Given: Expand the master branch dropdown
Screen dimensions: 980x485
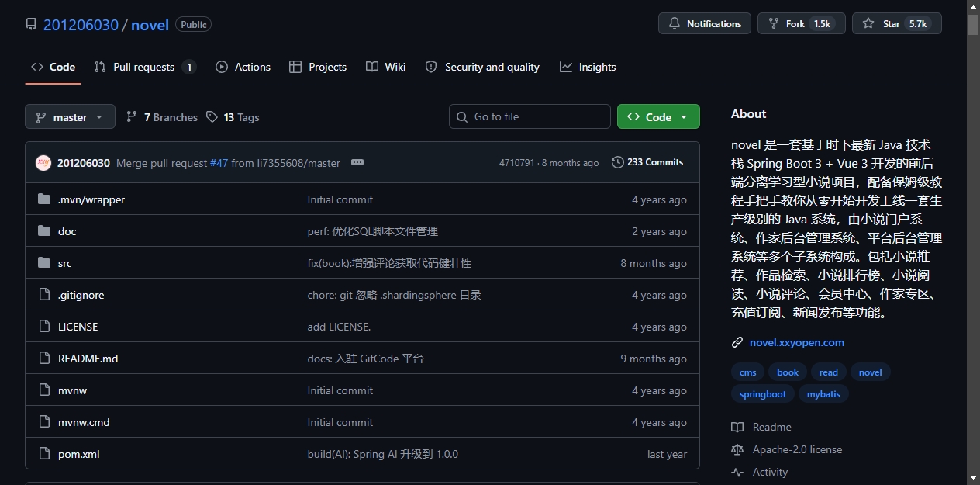Looking at the screenshot, I should pyautogui.click(x=70, y=117).
